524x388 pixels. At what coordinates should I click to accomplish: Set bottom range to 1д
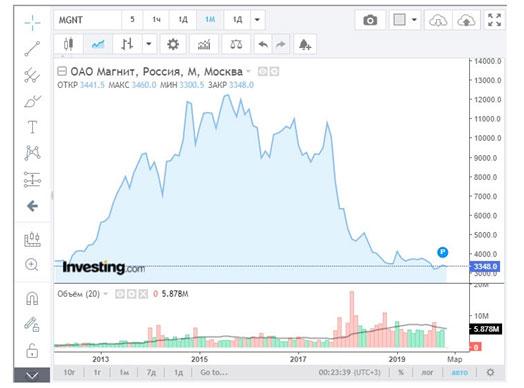coord(178,372)
